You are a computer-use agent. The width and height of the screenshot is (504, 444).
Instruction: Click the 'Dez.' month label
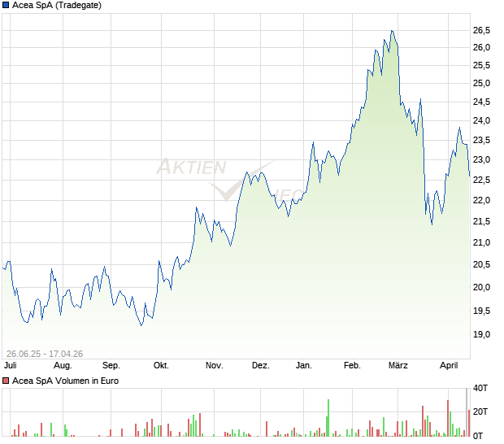pyautogui.click(x=260, y=365)
